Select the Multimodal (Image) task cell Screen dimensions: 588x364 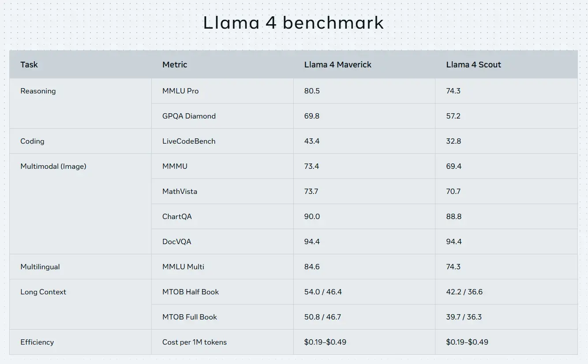[81, 204]
